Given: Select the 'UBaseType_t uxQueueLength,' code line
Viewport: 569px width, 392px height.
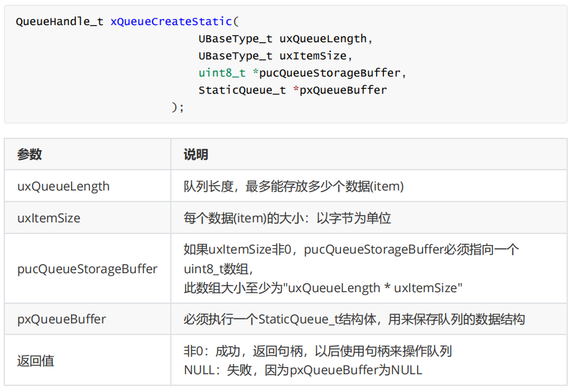Looking at the screenshot, I should (x=285, y=39).
